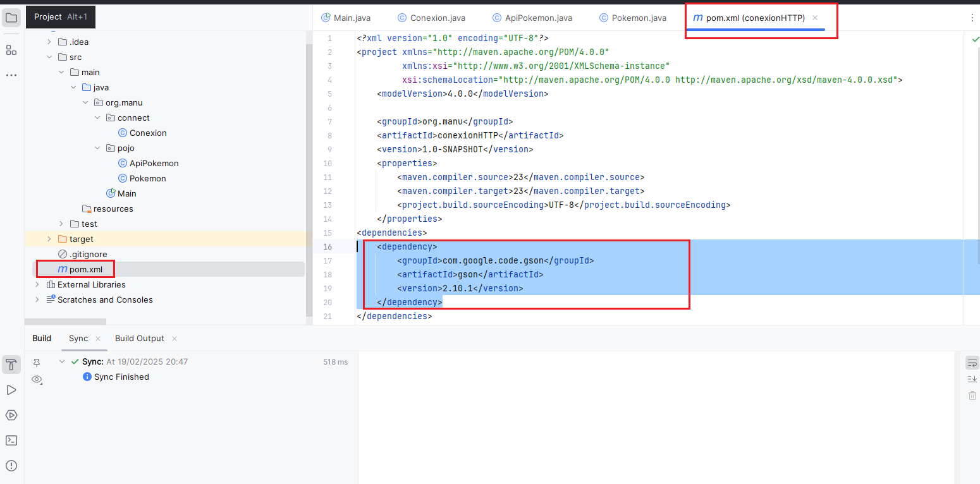The width and height of the screenshot is (980, 484).
Task: Click the closing dependencies tag
Action: coord(395,316)
